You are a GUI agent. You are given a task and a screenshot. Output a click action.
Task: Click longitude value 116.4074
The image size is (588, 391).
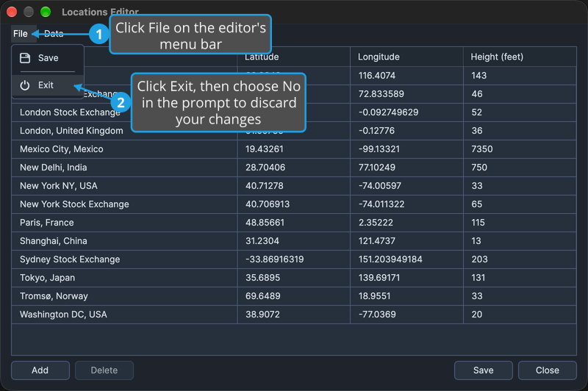pyautogui.click(x=377, y=76)
